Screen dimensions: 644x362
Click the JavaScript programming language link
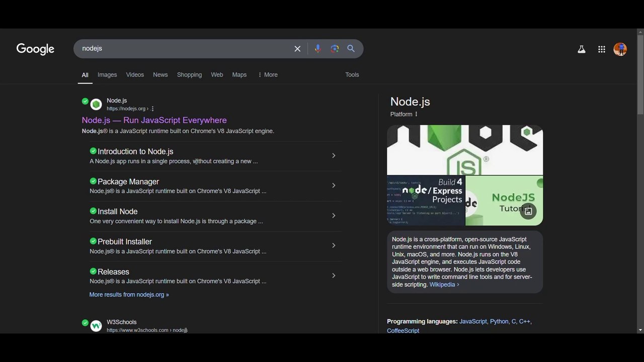coord(473,321)
